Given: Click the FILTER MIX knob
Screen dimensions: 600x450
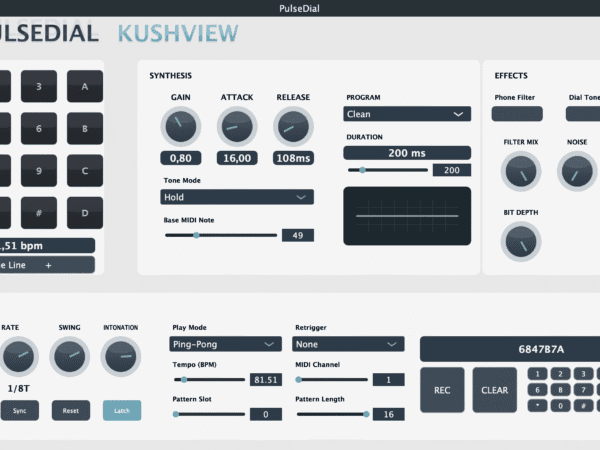Looking at the screenshot, I should [x=521, y=171].
